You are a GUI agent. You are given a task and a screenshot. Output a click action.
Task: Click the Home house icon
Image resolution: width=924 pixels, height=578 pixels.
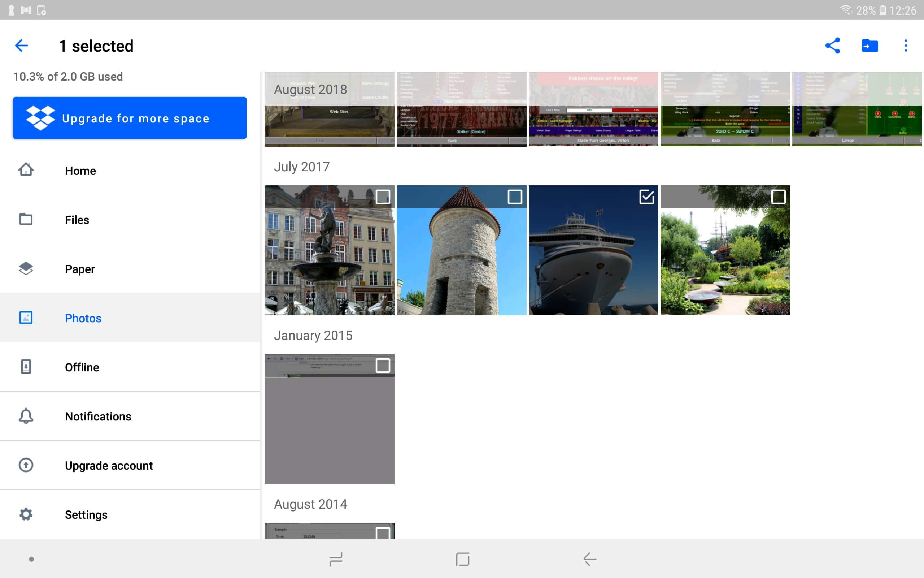pos(26,169)
